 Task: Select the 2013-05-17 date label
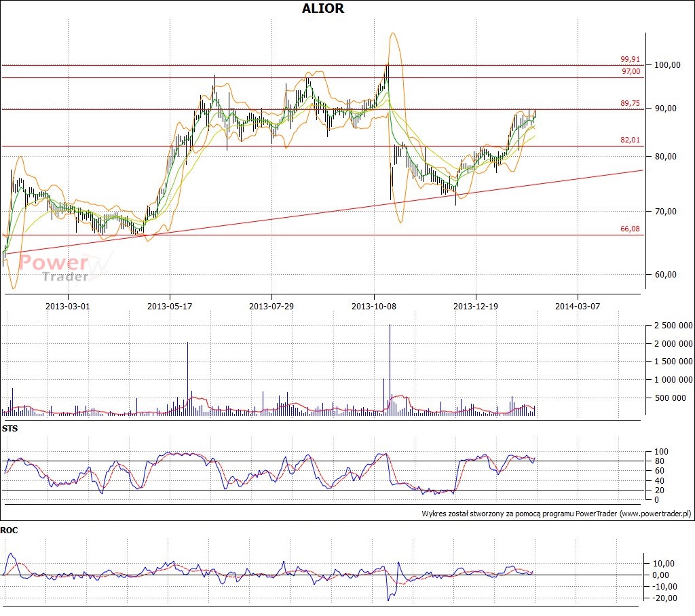[170, 306]
